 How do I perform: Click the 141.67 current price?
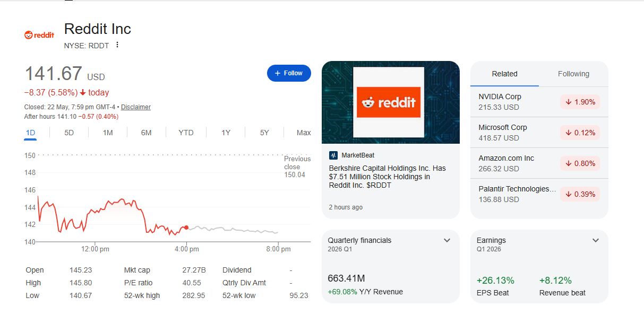[54, 74]
